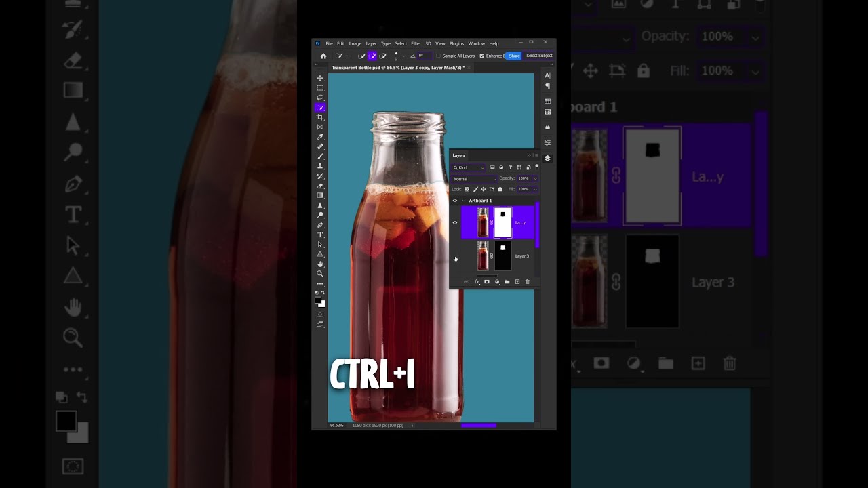Image resolution: width=868 pixels, height=488 pixels.
Task: Open the Image menu
Action: [x=355, y=43]
